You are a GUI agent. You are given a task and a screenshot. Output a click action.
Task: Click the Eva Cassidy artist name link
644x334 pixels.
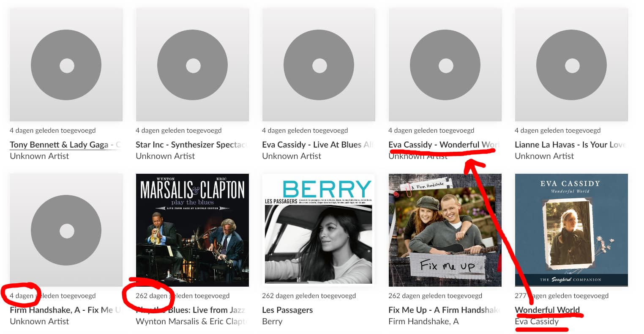(x=537, y=321)
